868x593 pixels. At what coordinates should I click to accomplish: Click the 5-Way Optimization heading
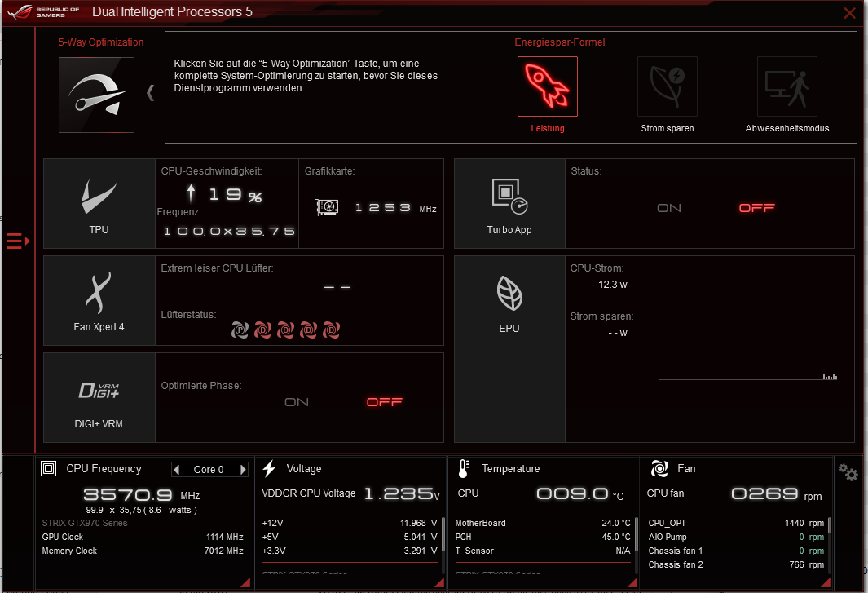click(x=101, y=42)
